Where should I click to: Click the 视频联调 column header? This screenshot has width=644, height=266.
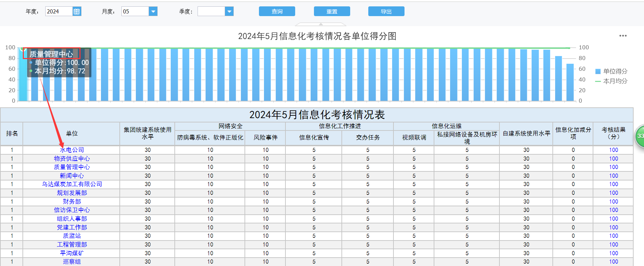coord(414,138)
